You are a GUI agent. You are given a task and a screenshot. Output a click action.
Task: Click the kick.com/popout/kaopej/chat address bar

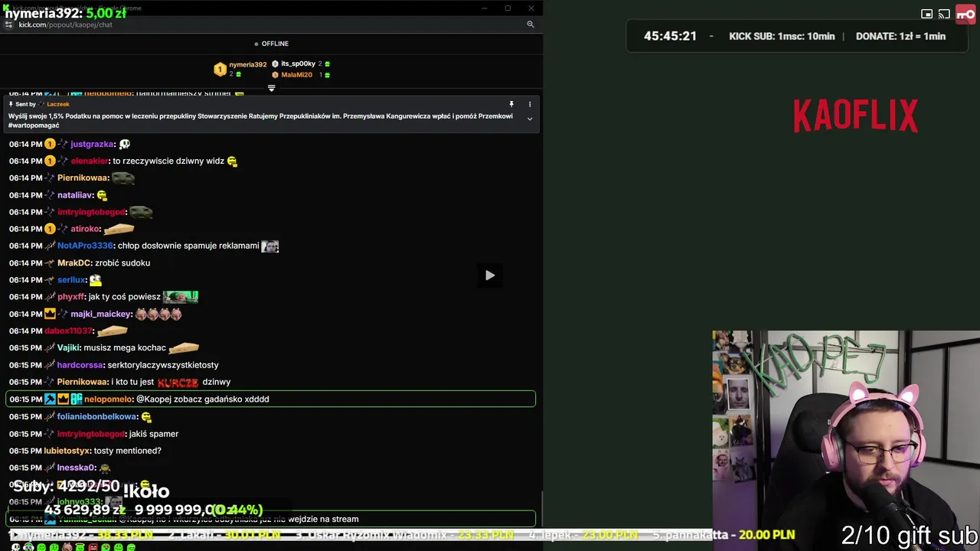[x=65, y=24]
